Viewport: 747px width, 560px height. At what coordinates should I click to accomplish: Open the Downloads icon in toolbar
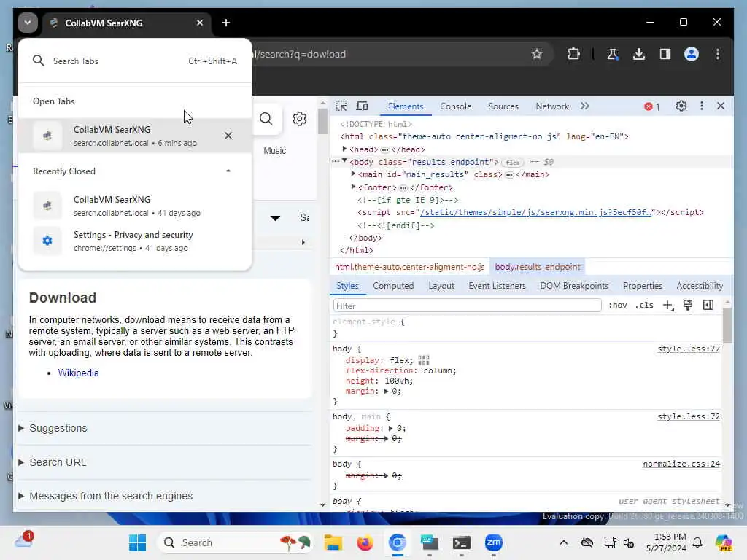[x=639, y=54]
